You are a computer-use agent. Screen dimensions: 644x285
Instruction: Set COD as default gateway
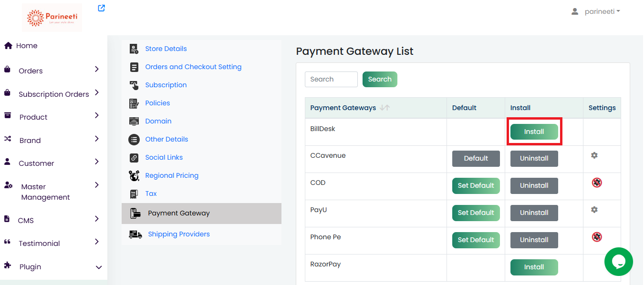[476, 185]
